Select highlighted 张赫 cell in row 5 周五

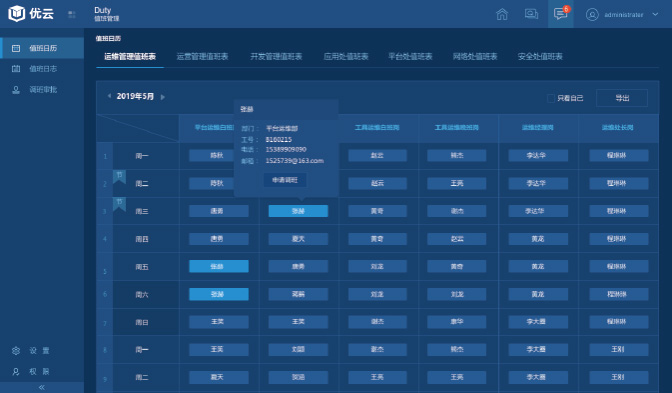219,267
